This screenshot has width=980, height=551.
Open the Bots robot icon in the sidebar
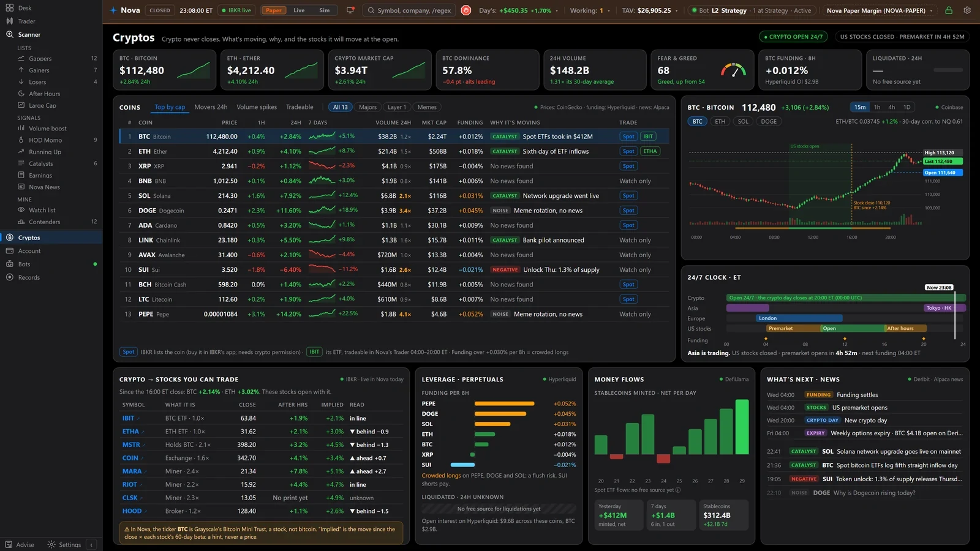pos(9,264)
